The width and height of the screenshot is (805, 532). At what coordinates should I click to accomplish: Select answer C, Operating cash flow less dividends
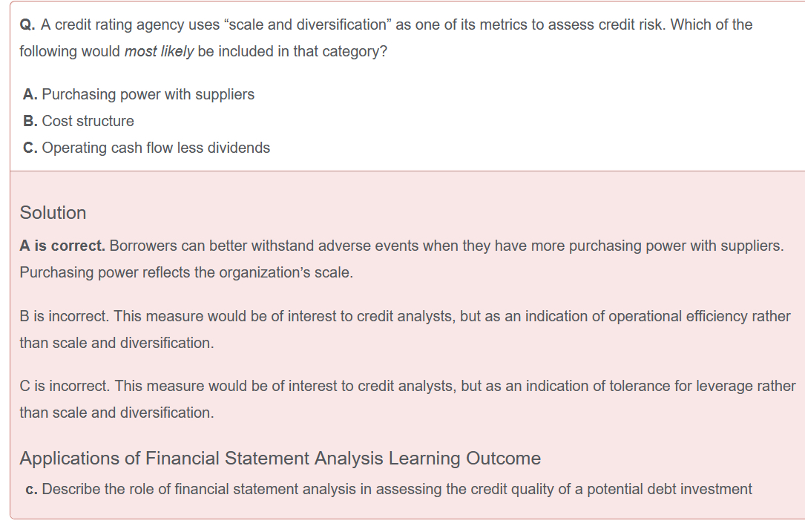tap(156, 148)
